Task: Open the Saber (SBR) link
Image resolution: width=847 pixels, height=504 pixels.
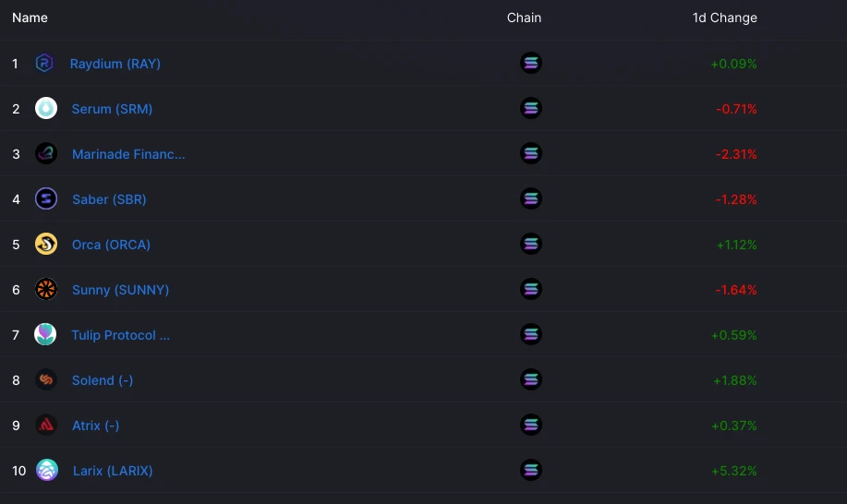Action: pos(109,199)
